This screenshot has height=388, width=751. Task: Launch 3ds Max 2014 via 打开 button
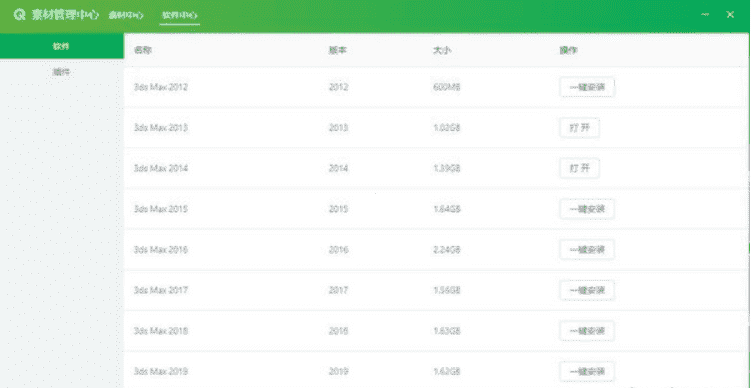[x=580, y=169]
